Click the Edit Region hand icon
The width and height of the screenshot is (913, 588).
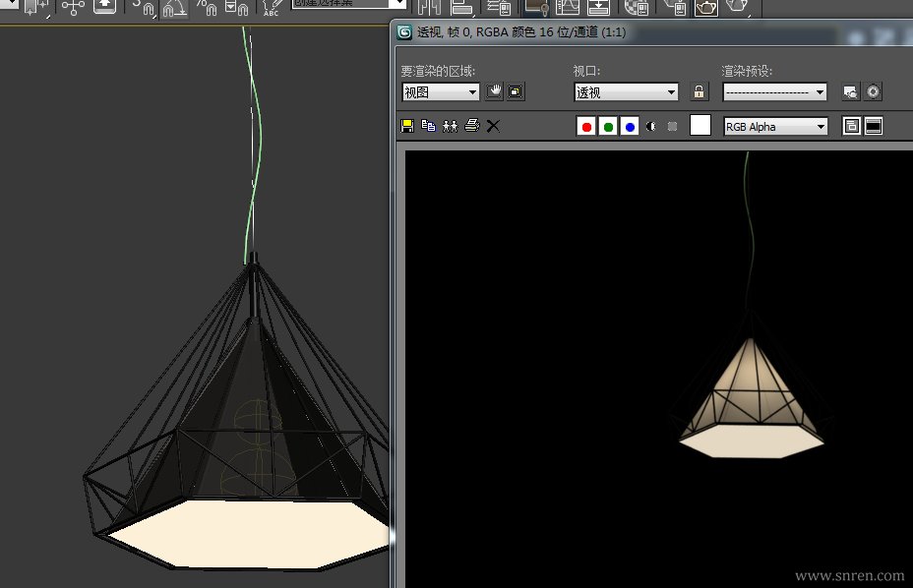(x=494, y=91)
